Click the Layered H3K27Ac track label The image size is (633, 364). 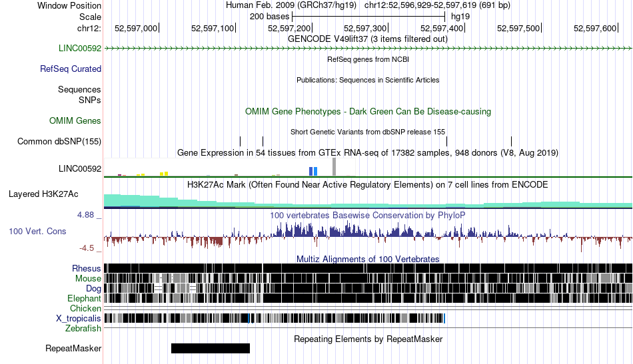[43, 194]
